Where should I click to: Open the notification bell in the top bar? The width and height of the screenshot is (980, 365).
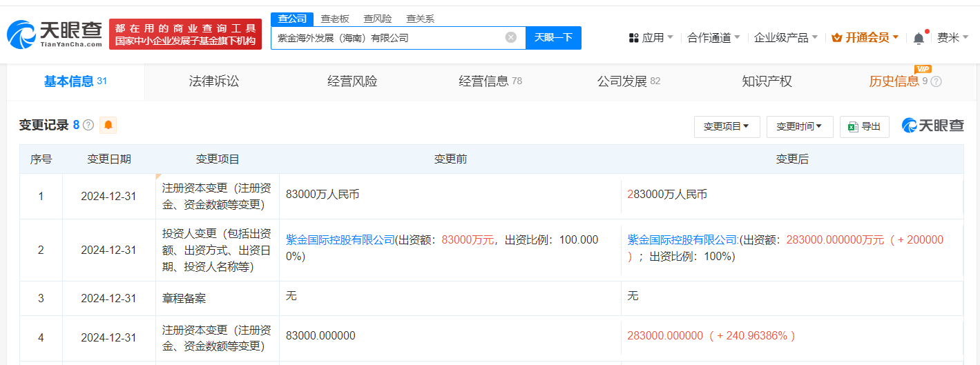pos(918,39)
